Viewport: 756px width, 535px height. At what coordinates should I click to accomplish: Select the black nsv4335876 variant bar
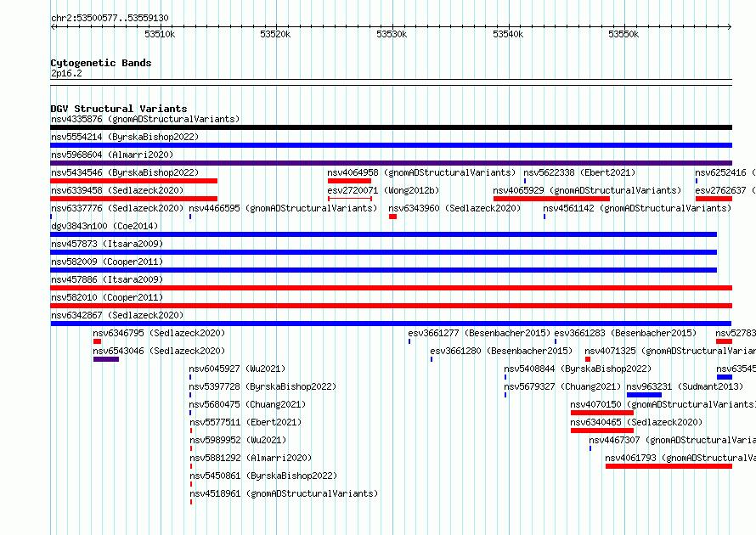pos(391,127)
